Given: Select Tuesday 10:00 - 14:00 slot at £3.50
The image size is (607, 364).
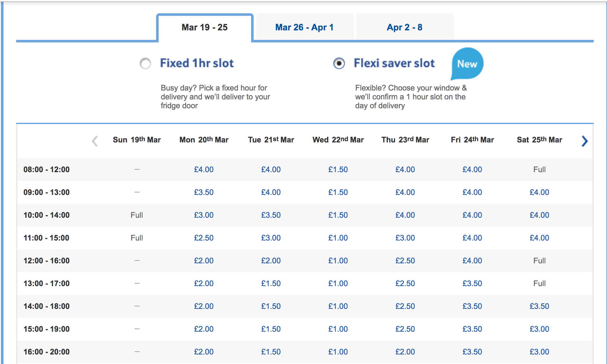Looking at the screenshot, I should 271,215.
